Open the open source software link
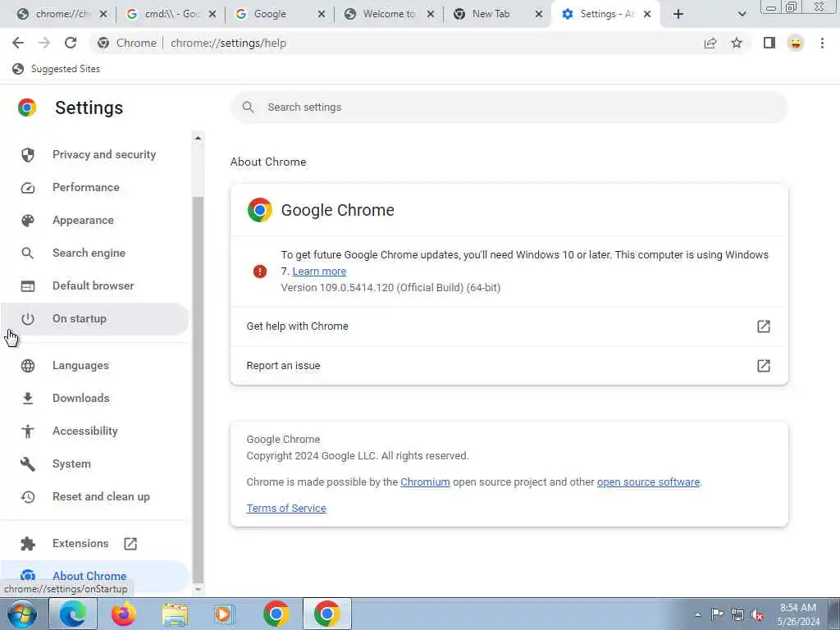The width and height of the screenshot is (840, 630). [648, 482]
